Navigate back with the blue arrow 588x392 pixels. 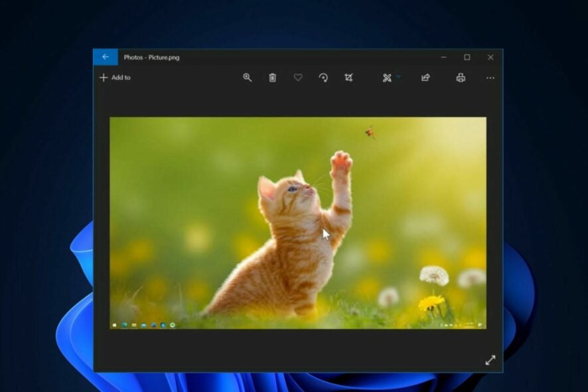[x=106, y=57]
